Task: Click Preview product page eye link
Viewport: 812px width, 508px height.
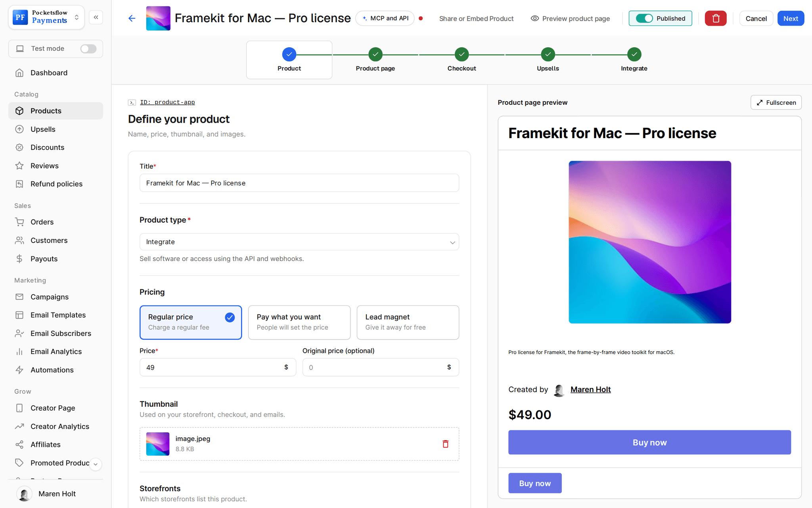Action: coord(570,18)
